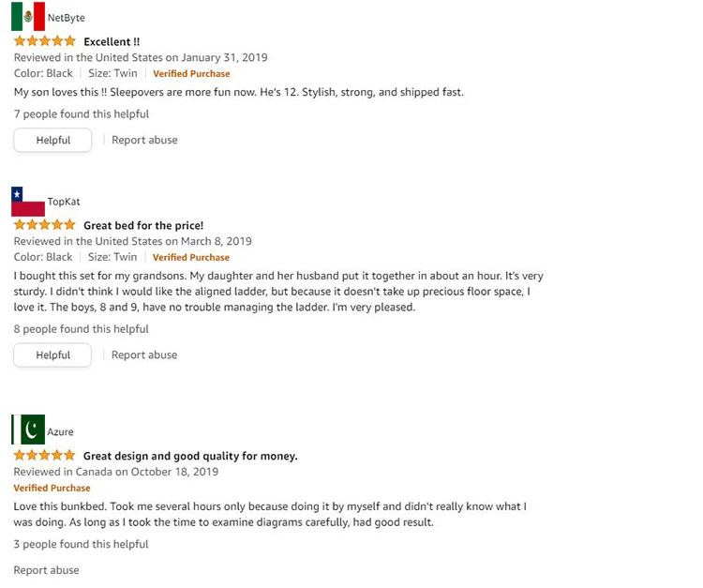This screenshot has height=588, width=703.
Task: Click Verified Purchase on Azure's review
Action: (52, 488)
